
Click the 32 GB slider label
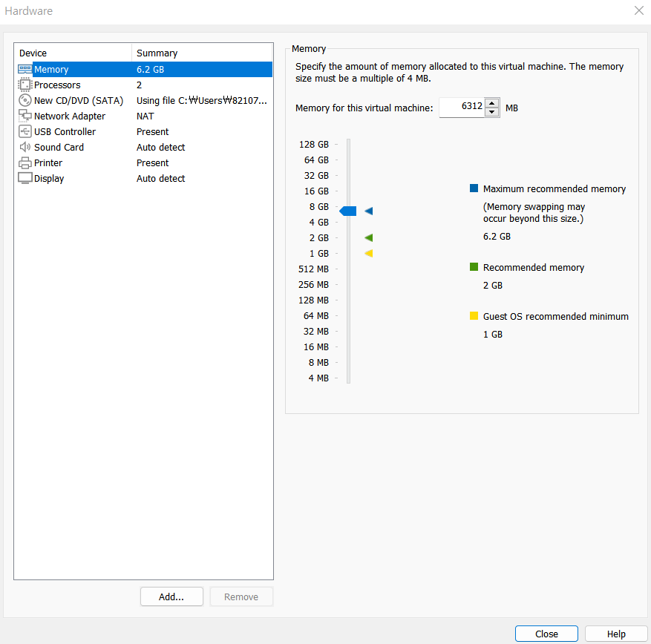coord(316,176)
